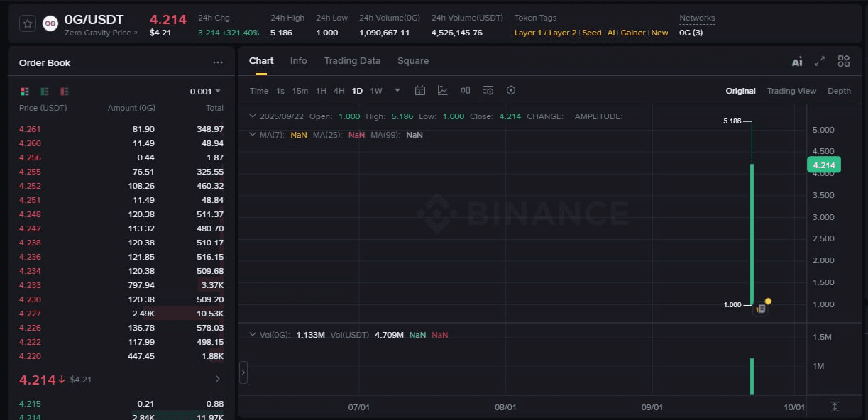Select the 4.233 ask price row

[121, 285]
